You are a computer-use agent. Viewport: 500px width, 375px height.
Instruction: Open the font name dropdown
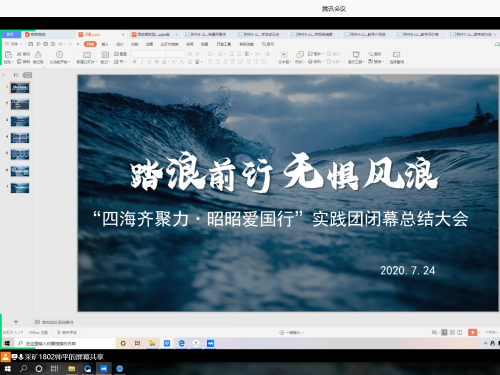click(148, 54)
